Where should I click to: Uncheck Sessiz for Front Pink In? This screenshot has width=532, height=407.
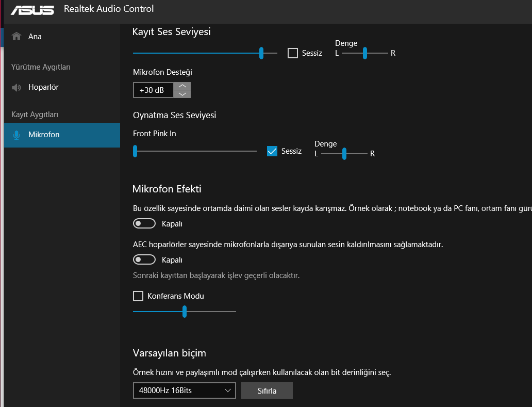pos(272,151)
